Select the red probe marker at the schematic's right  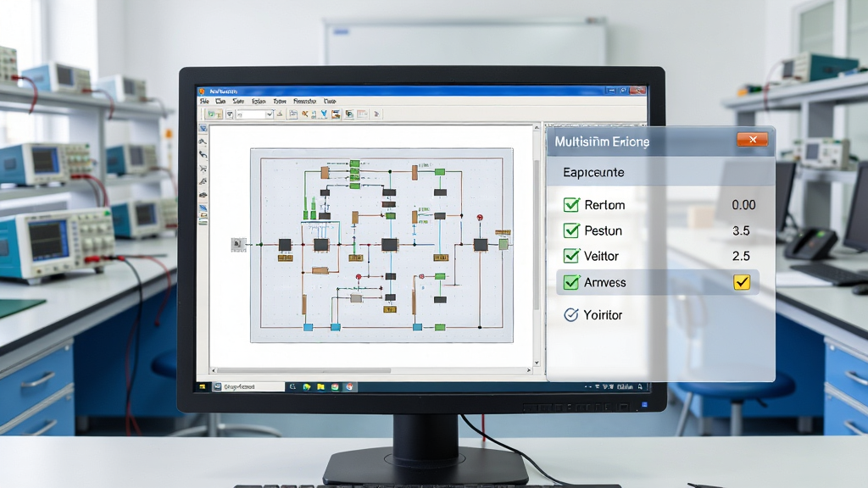(x=480, y=218)
